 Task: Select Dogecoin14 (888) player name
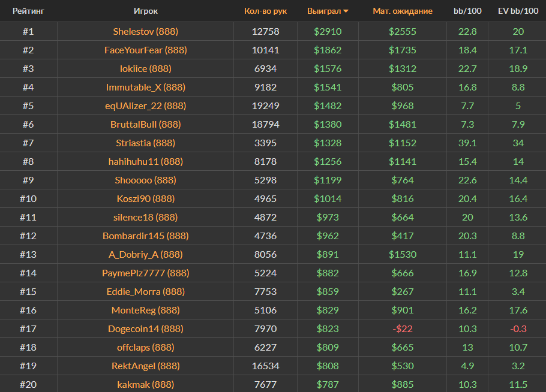point(146,328)
